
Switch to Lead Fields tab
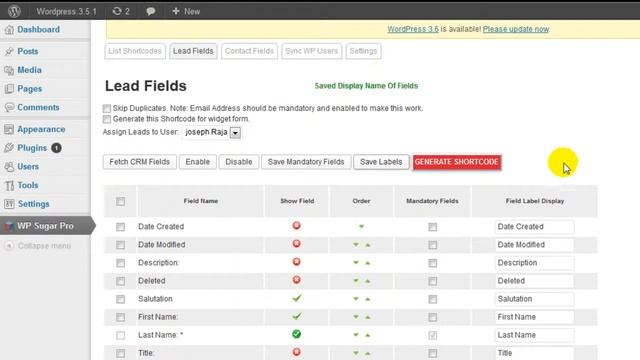tap(193, 51)
